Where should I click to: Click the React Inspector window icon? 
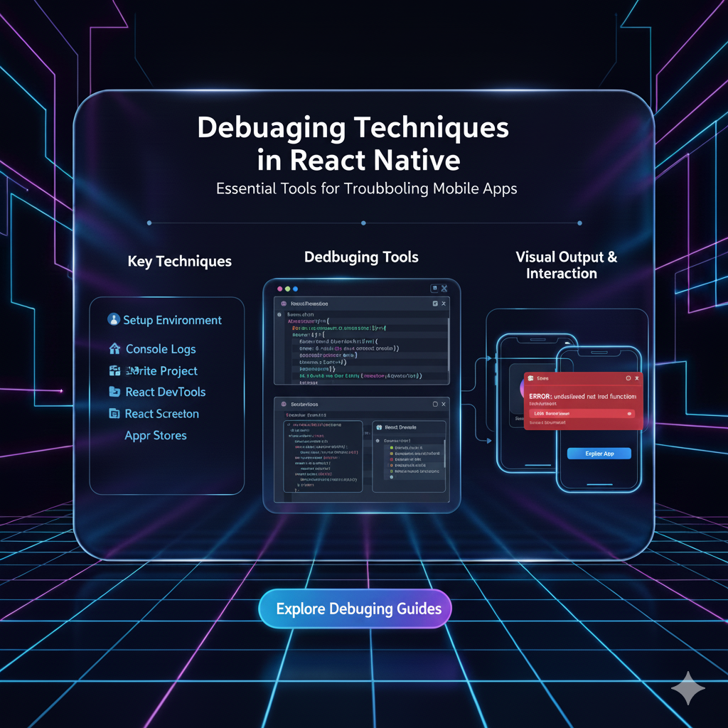pos(436,303)
